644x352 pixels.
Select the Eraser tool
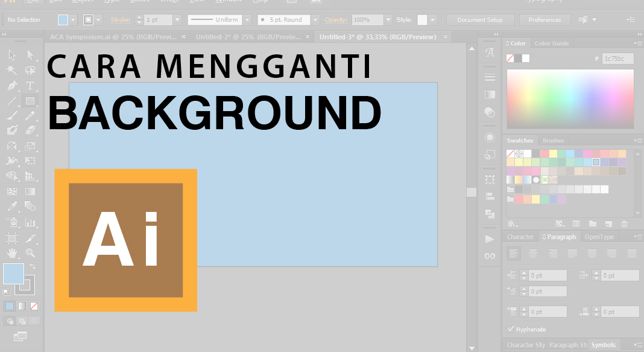(30, 131)
